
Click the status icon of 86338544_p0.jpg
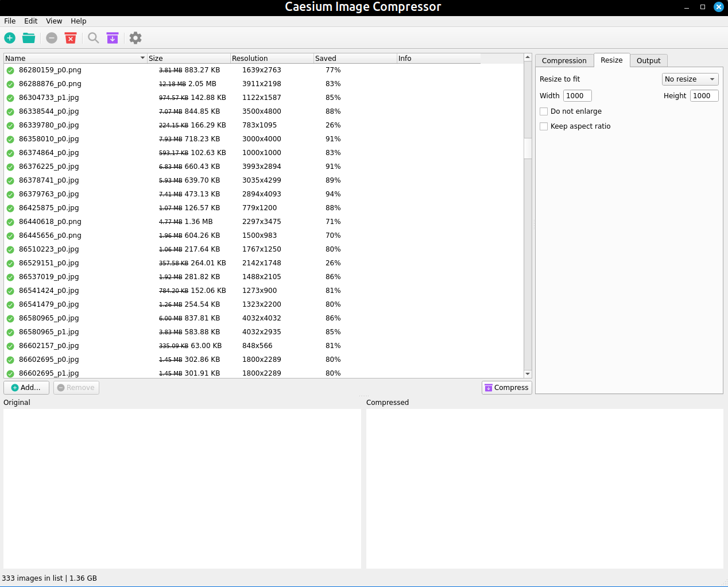click(10, 111)
